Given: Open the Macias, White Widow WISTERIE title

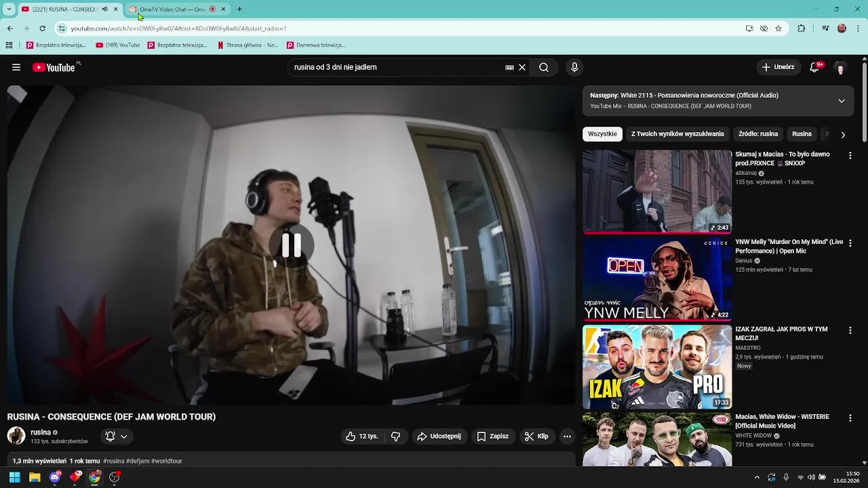Looking at the screenshot, I should pyautogui.click(x=782, y=421).
